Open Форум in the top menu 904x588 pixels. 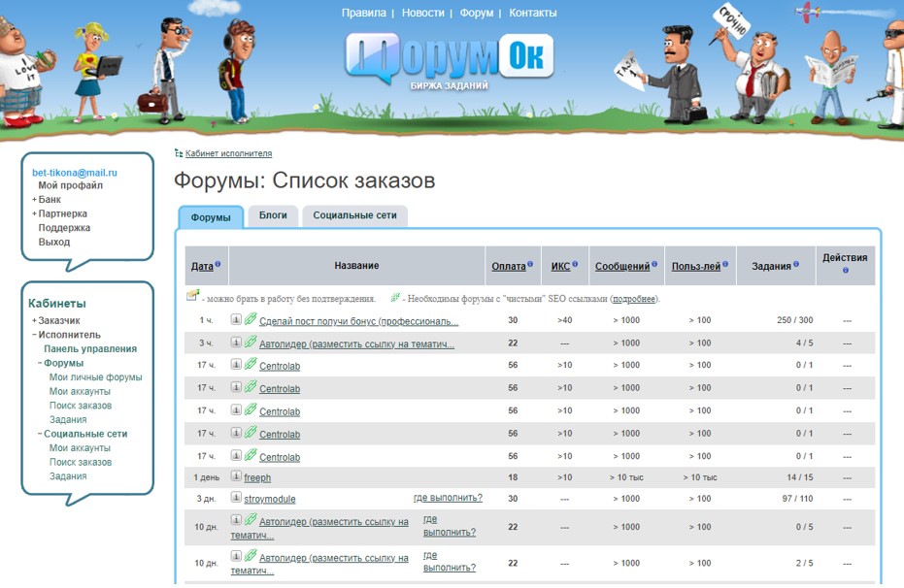[x=476, y=13]
